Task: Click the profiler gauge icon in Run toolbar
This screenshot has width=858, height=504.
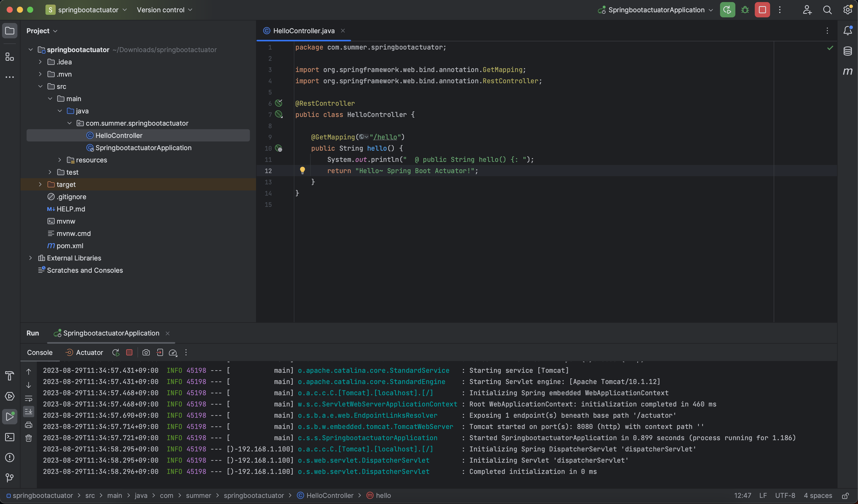Action: tap(173, 353)
